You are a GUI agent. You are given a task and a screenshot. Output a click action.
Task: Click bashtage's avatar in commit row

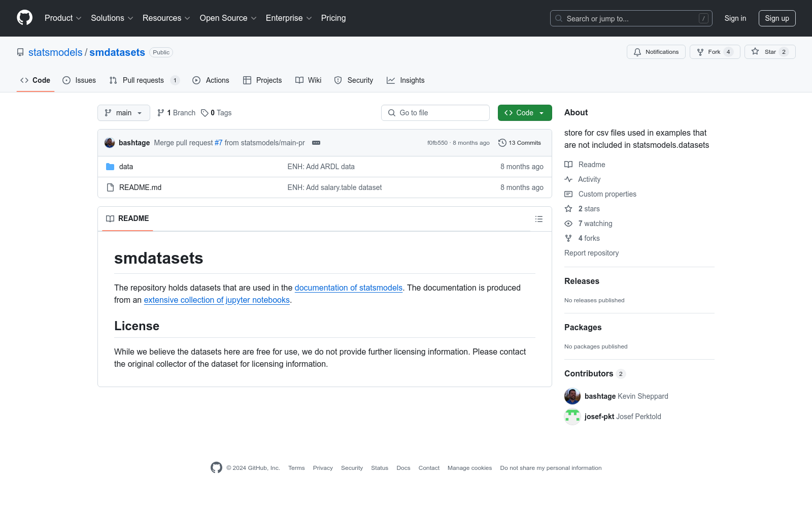click(x=110, y=143)
